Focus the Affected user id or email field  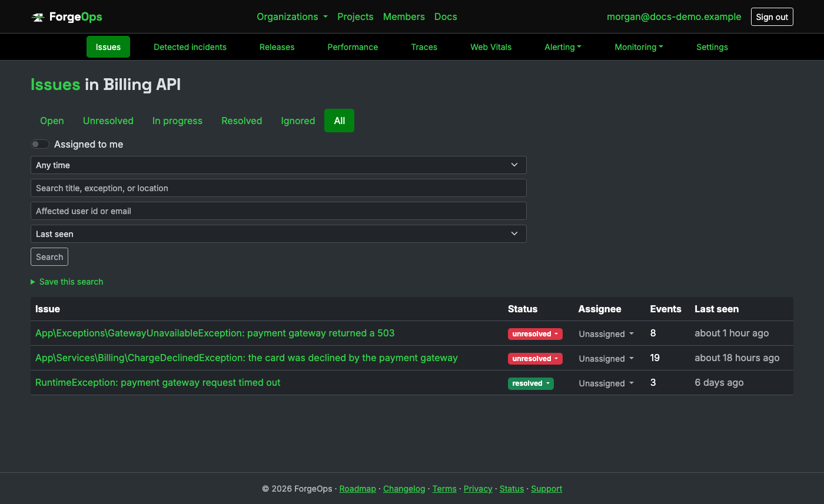click(x=278, y=211)
